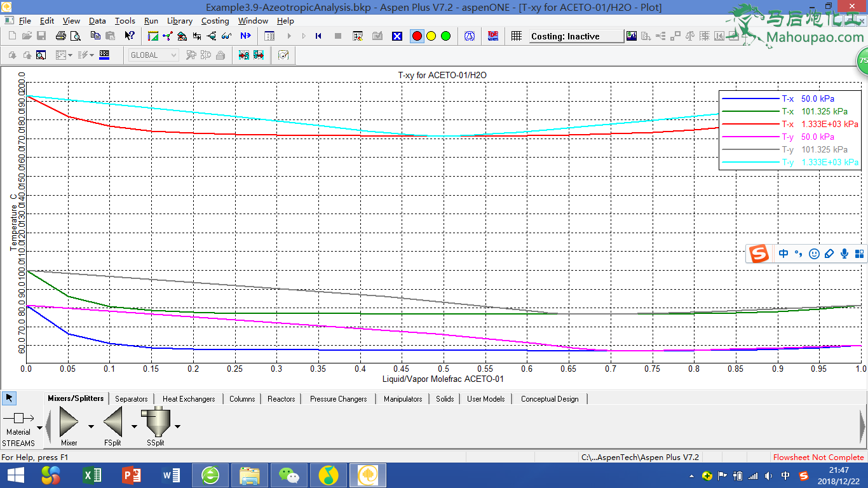Open the GLOBAL units dropdown

click(153, 55)
